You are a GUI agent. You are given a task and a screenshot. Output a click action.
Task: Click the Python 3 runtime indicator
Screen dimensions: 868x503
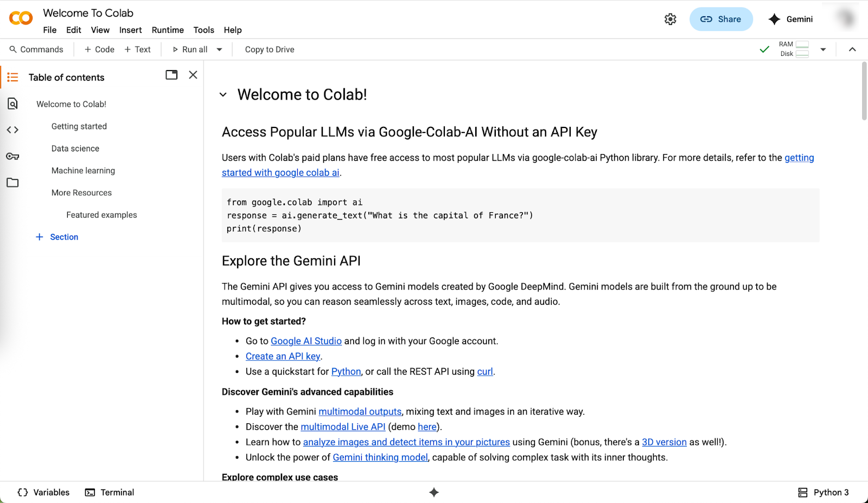click(824, 492)
